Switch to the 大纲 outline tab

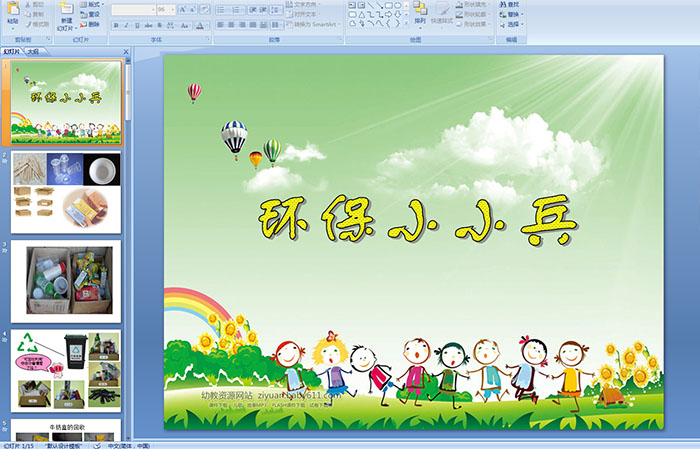tap(33, 52)
